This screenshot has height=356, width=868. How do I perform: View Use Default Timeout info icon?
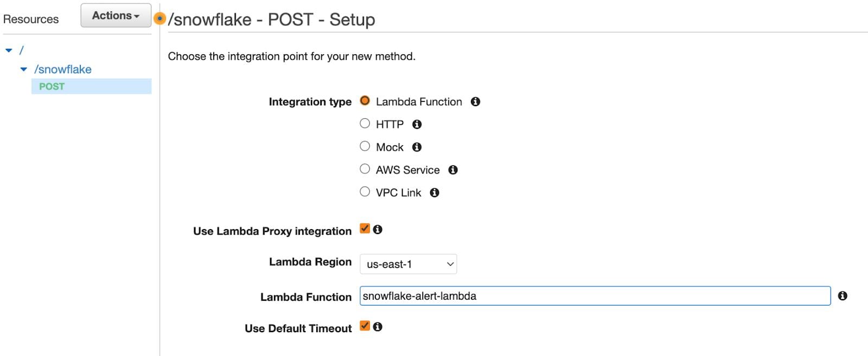coord(379,326)
